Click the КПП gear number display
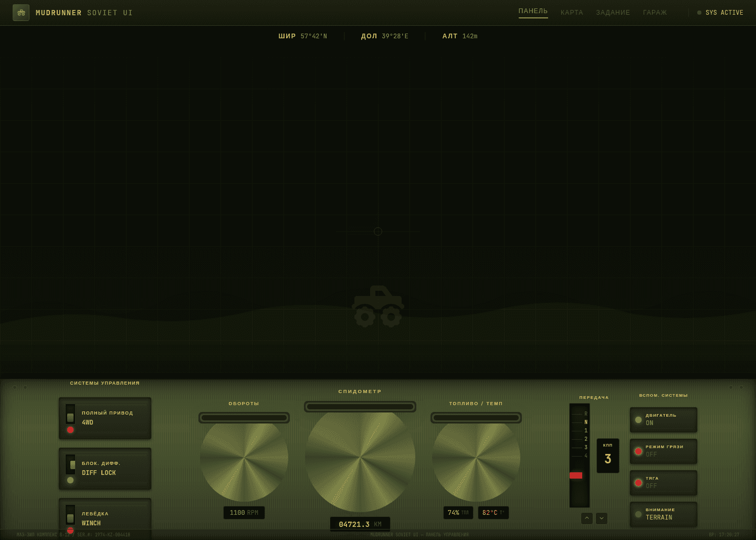The height and width of the screenshot is (540, 756). [x=608, y=456]
